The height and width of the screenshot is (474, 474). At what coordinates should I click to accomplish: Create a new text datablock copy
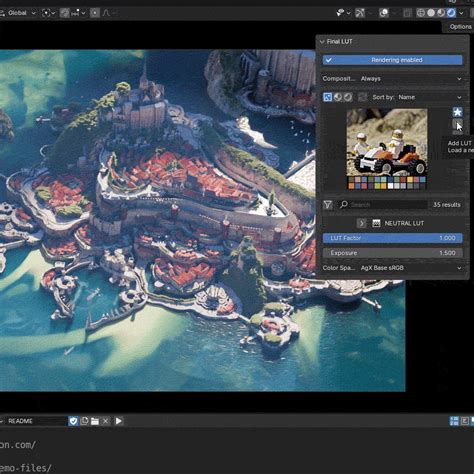[x=84, y=421]
